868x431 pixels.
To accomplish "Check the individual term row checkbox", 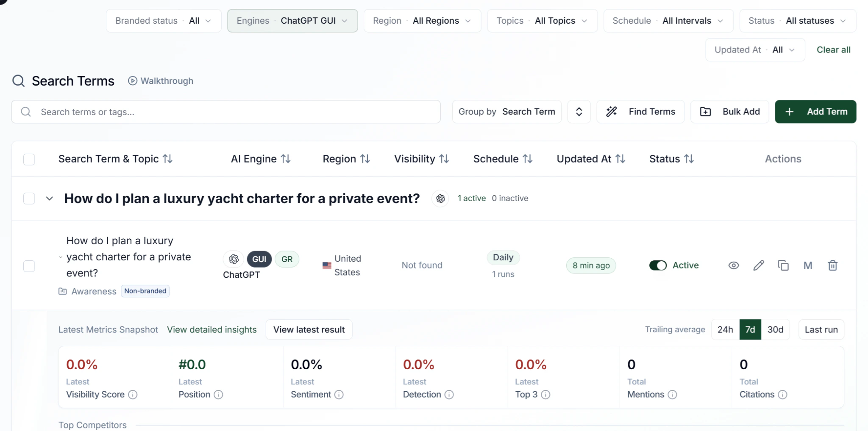I will (29, 266).
